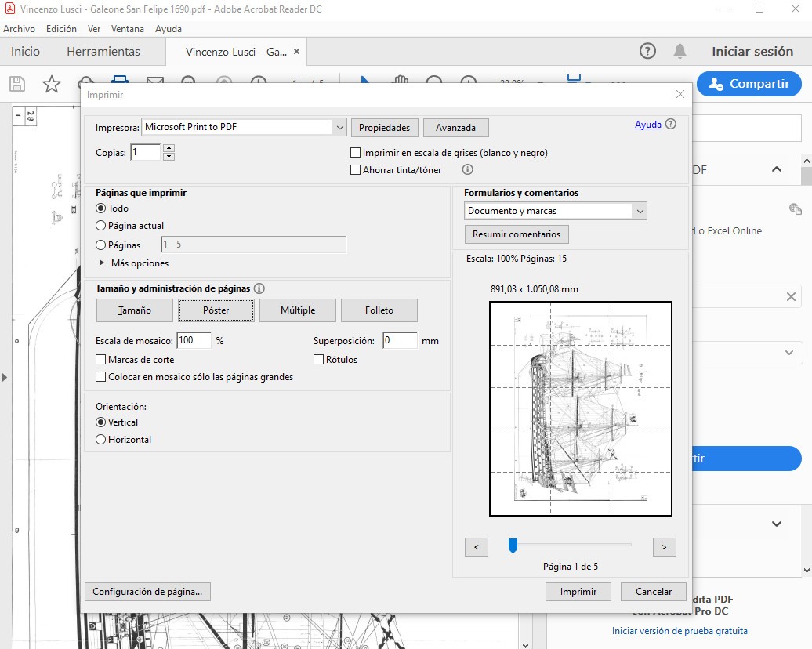Open the notifications bell icon
The image size is (812, 649).
[680, 52]
